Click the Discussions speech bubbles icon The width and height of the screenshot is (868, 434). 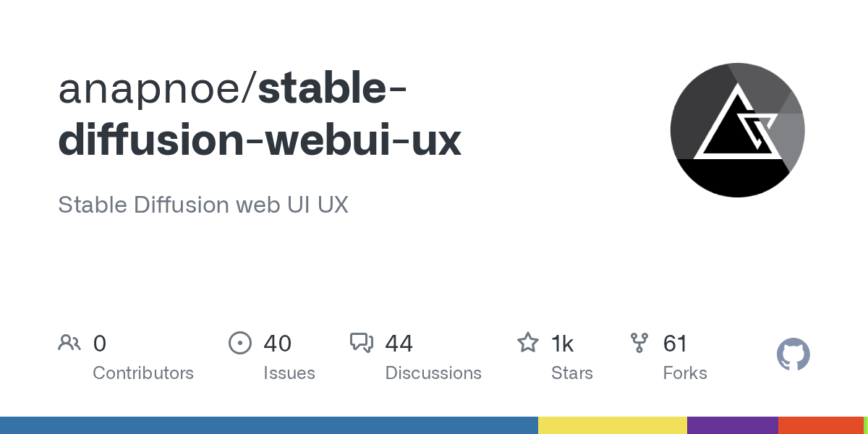coord(361,343)
